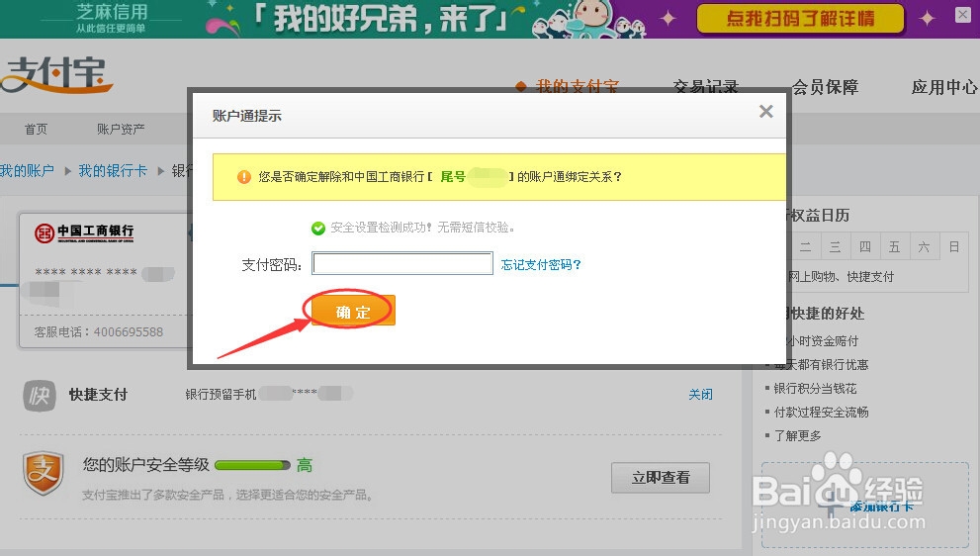Click 客服电话 4006695588 text
The height and width of the screenshot is (556, 980).
tap(98, 332)
